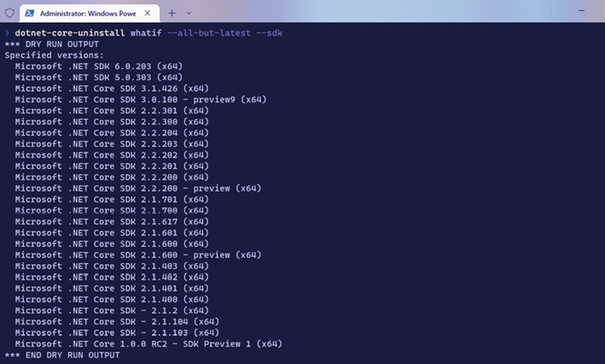Click the line '.NET Core SDK 2.1.600 (x64)'
Image resolution: width=605 pixels, height=364 pixels.
click(112, 244)
